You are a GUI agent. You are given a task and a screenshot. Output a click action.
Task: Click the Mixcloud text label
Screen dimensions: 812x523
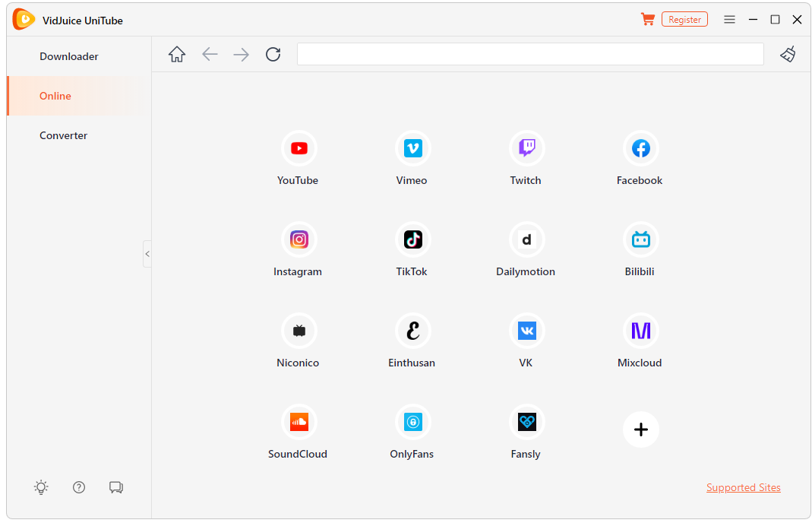tap(640, 363)
